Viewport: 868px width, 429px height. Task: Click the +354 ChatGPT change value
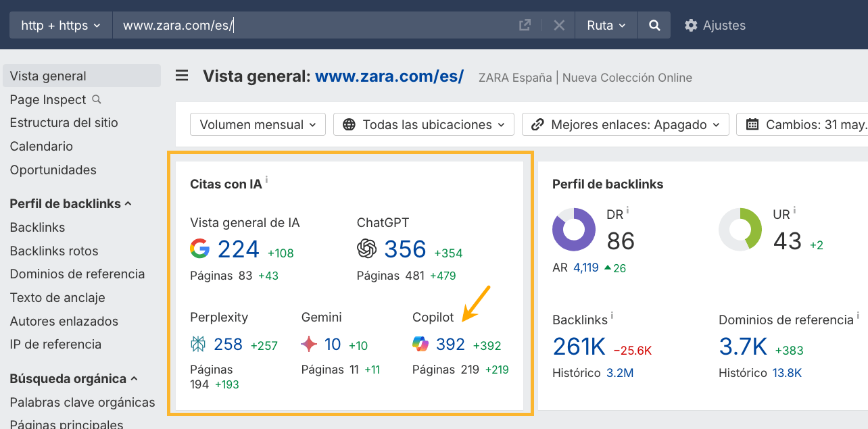(x=448, y=253)
